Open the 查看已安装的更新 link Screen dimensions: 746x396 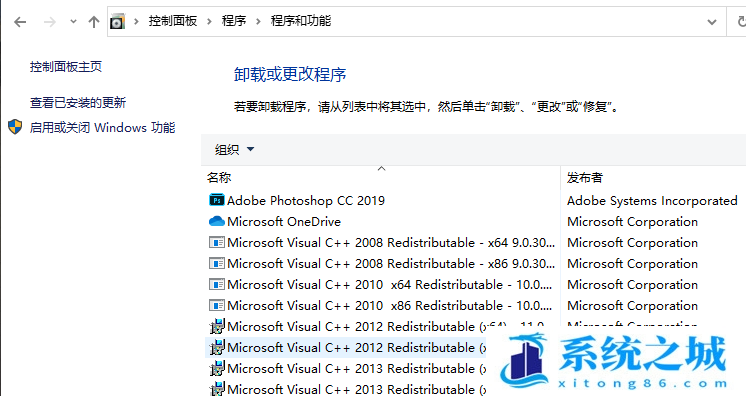click(78, 102)
